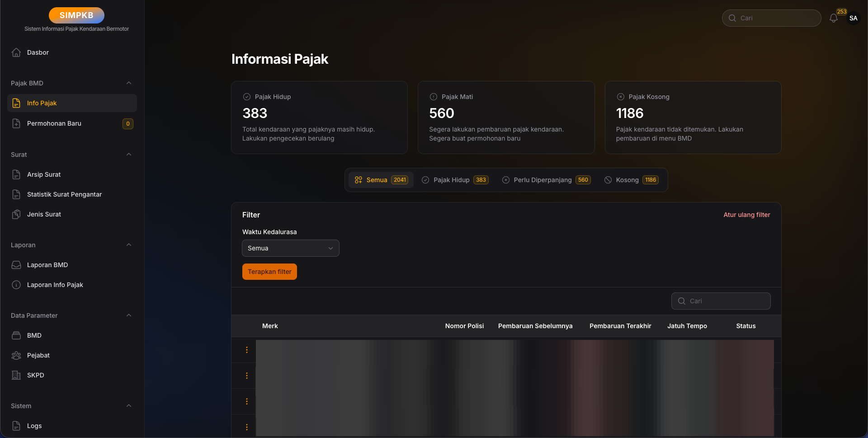
Task: Click the Pajak Hidup card check icon
Action: pos(247,97)
